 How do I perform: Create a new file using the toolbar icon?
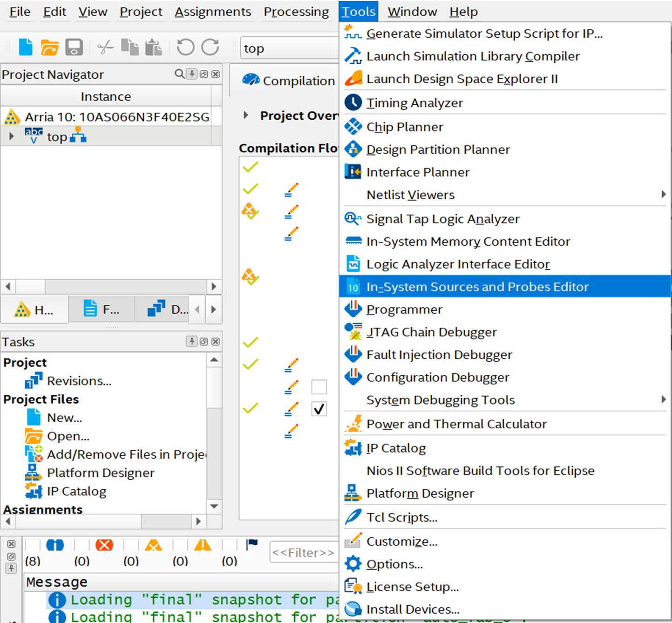(x=26, y=47)
